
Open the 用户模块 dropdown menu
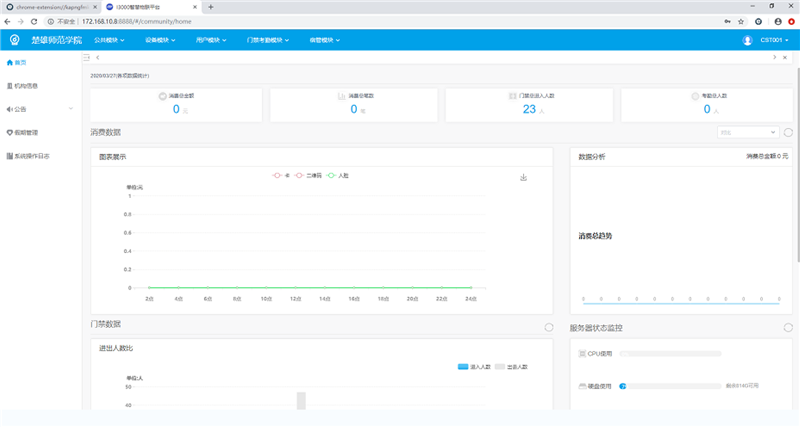[211, 40]
